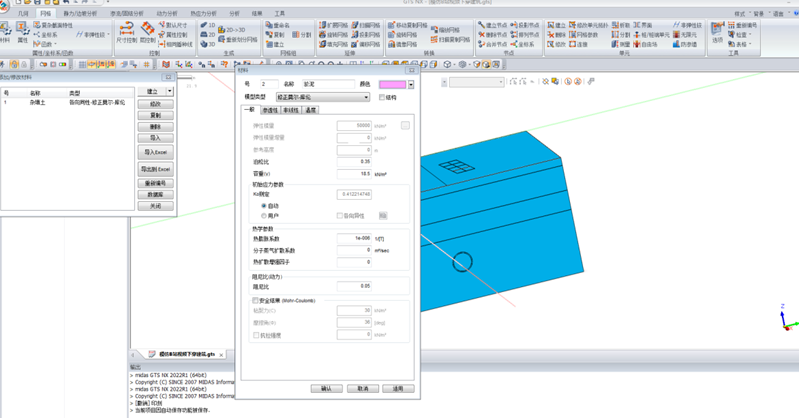Click the damping ratio field showing 0.05

pyautogui.click(x=354, y=286)
